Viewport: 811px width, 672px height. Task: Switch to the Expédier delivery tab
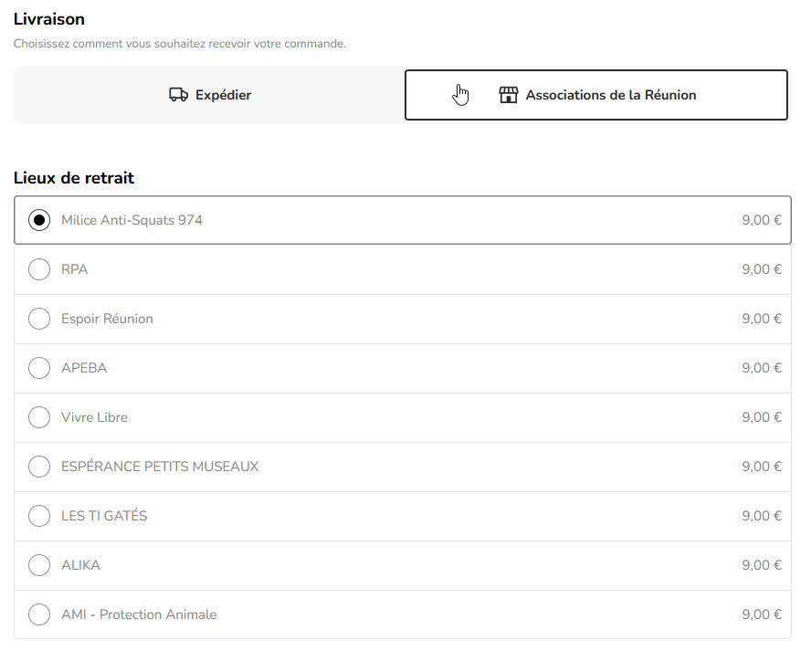209,95
